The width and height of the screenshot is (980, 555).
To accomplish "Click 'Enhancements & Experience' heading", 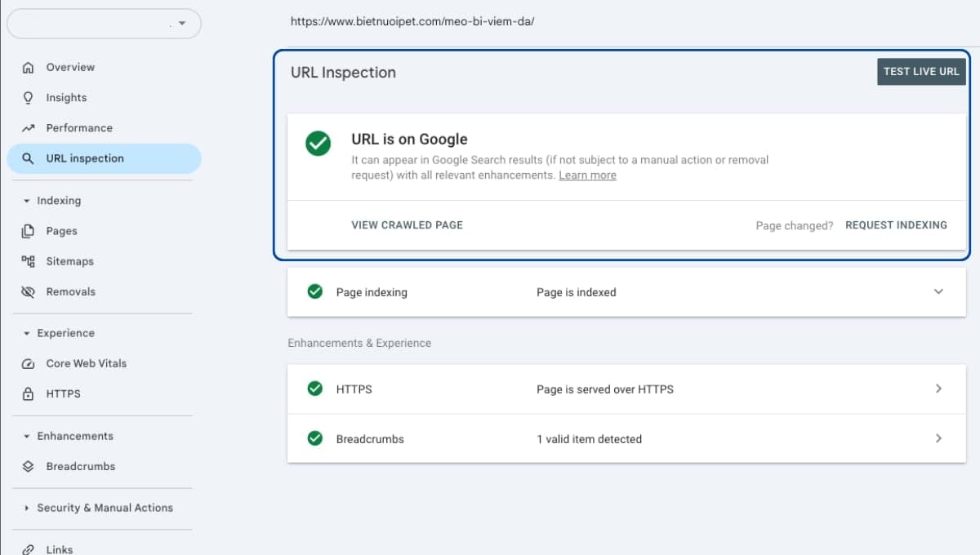I will (x=359, y=344).
